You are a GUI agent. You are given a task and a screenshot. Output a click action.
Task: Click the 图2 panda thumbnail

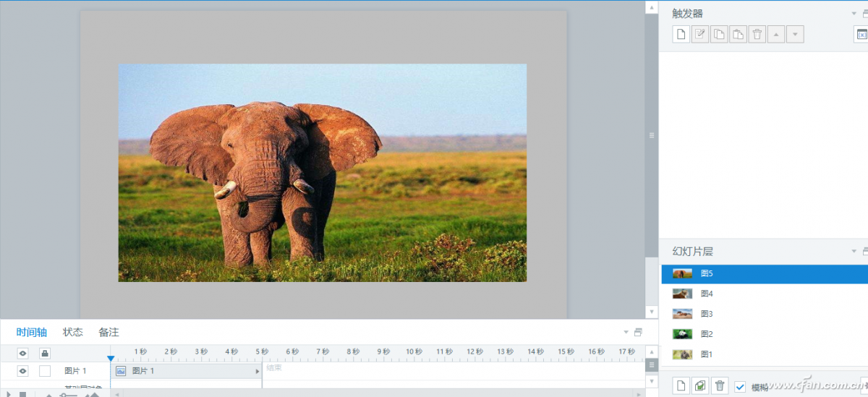tap(682, 334)
